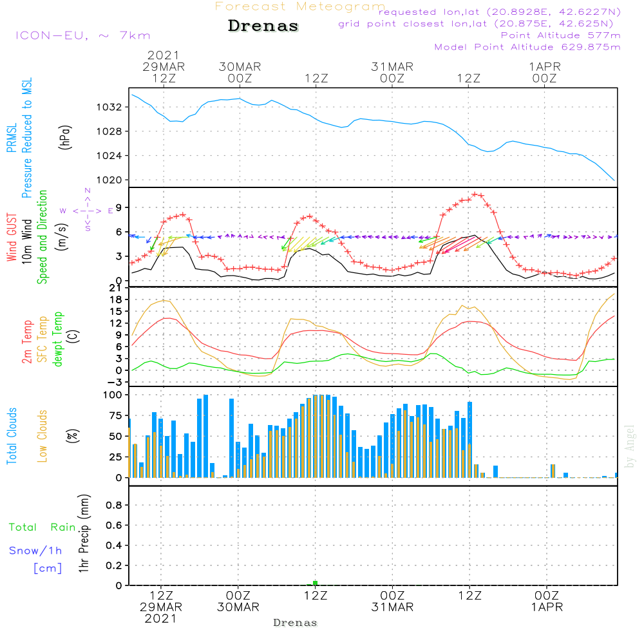Click the 15 temperature tick value
Viewport: 644px width, 644px height.
(116, 311)
